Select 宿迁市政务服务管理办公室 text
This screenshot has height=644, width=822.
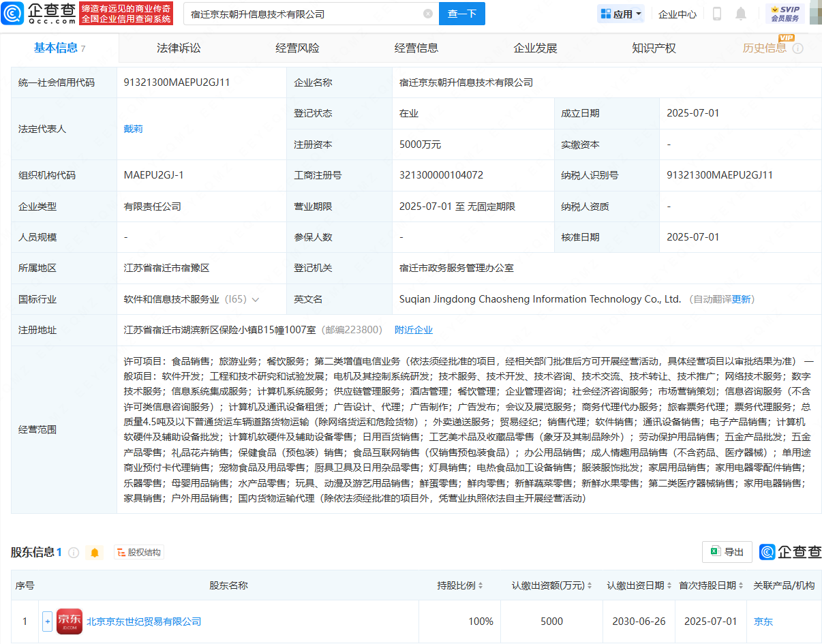pos(457,268)
